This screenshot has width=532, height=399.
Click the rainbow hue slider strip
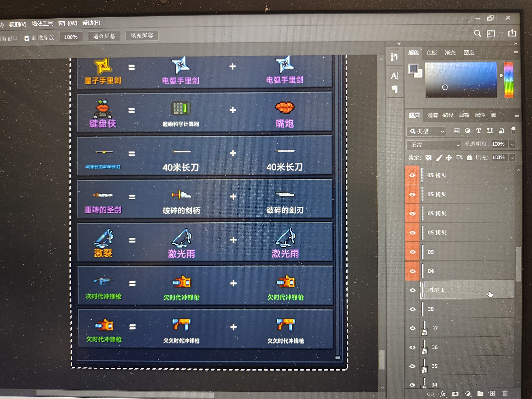[508, 80]
